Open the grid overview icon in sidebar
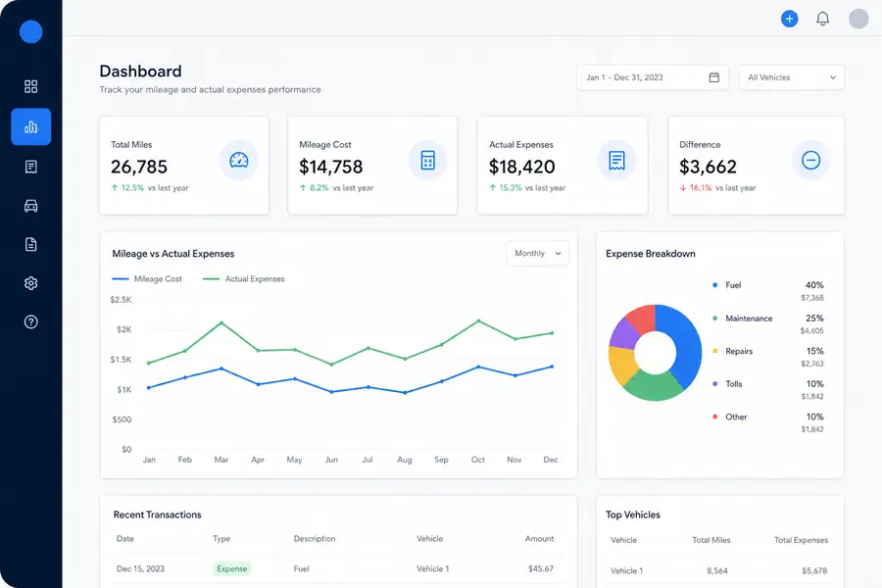Viewport: 882px width, 588px height. (31, 86)
